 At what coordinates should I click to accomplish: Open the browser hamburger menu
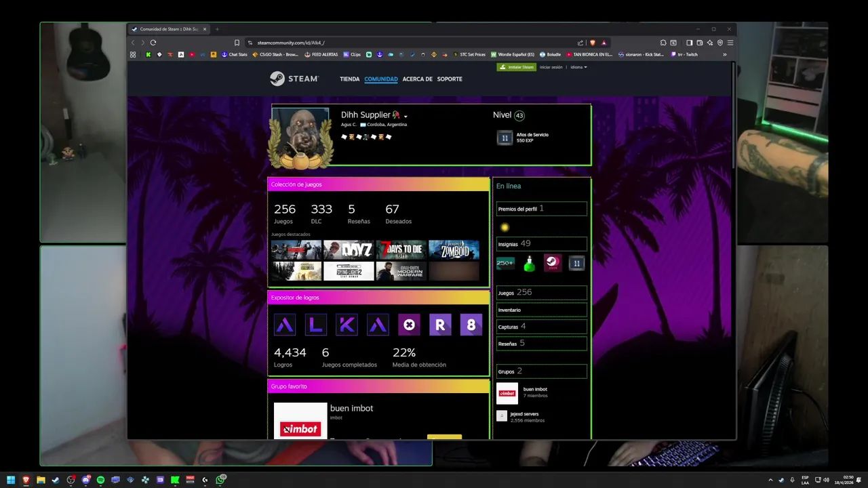point(730,43)
